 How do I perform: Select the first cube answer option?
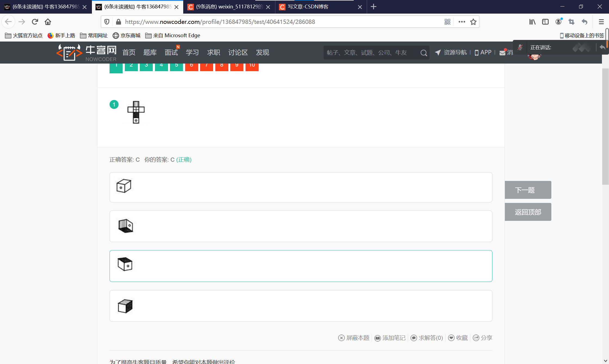tap(301, 187)
